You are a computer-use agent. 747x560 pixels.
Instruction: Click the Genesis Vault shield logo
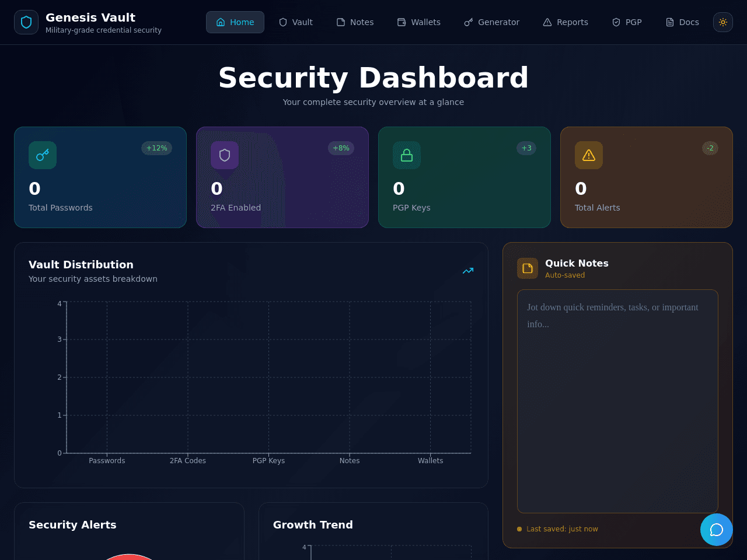(x=26, y=22)
